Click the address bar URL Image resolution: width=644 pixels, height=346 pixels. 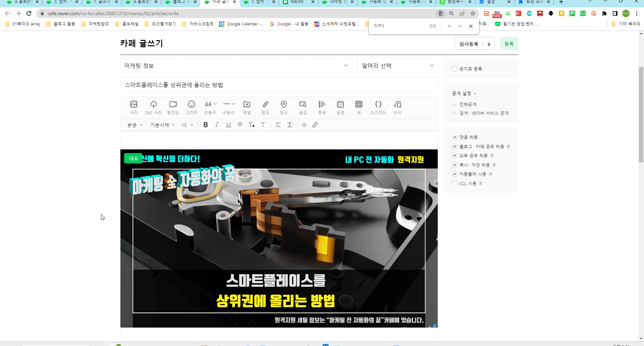[113, 13]
